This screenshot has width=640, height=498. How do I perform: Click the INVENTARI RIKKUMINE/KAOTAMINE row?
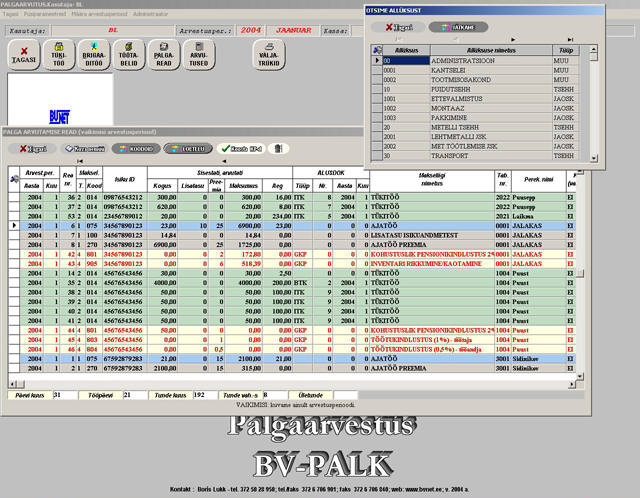(292, 264)
